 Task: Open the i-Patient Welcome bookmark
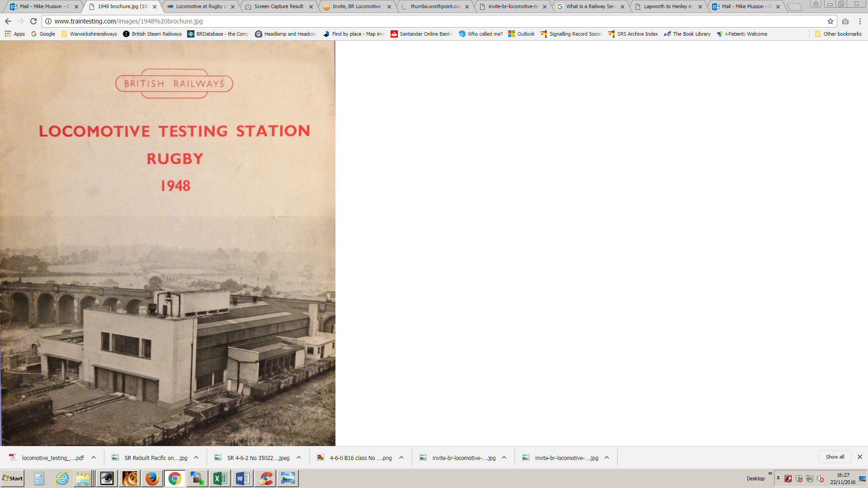742,34
